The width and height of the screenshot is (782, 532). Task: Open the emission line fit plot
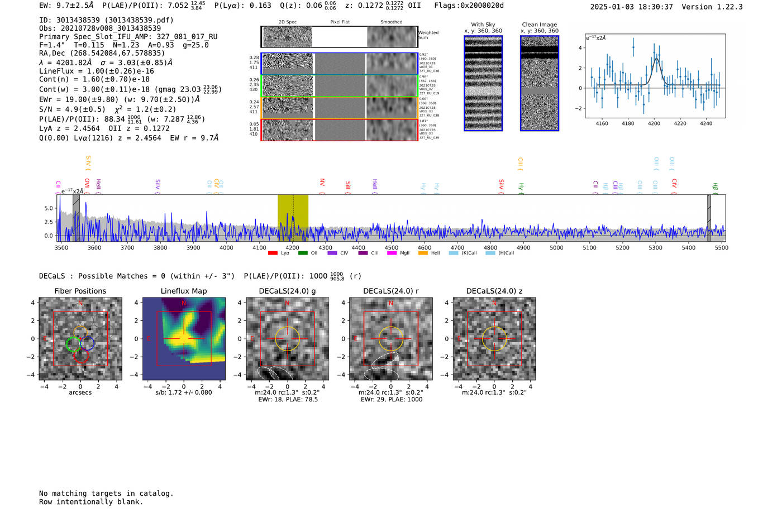[x=655, y=76]
